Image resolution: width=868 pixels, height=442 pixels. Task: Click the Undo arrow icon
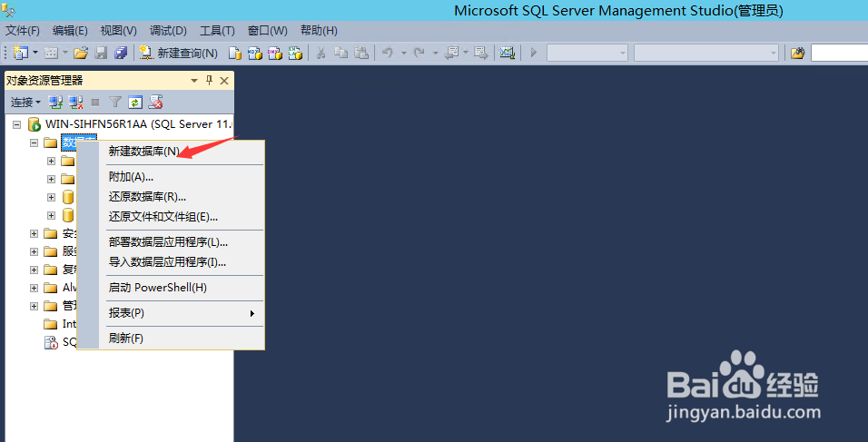tap(388, 54)
